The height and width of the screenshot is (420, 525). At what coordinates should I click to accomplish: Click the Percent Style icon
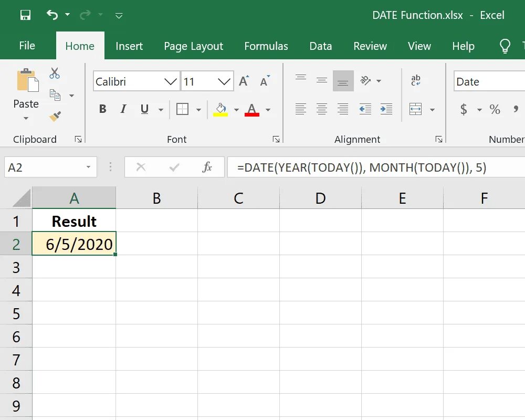495,109
